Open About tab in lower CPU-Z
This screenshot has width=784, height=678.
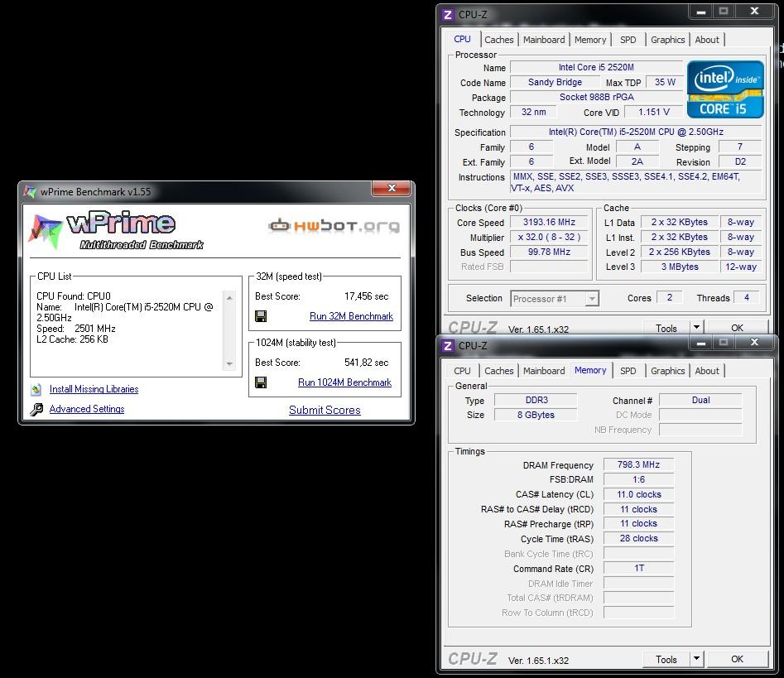tap(707, 371)
